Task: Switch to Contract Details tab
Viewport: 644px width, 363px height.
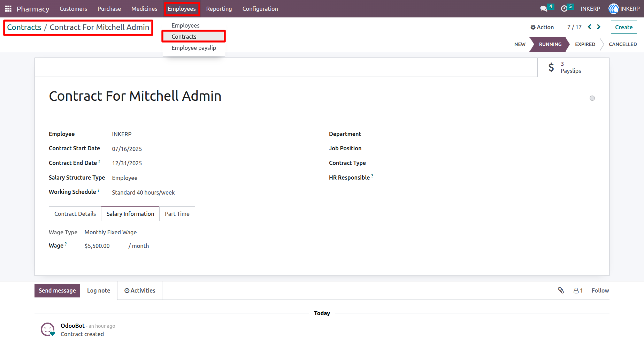Action: [75, 214]
